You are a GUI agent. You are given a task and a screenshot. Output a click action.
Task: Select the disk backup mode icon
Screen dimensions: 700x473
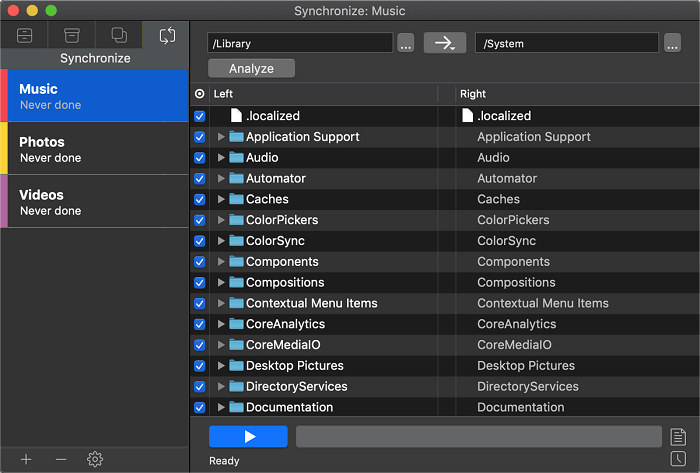coord(25,35)
